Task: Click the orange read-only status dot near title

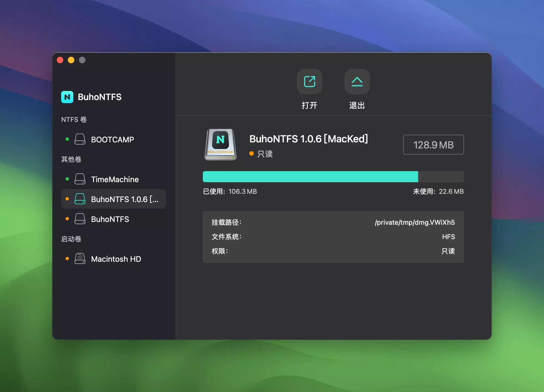Action: click(x=252, y=153)
